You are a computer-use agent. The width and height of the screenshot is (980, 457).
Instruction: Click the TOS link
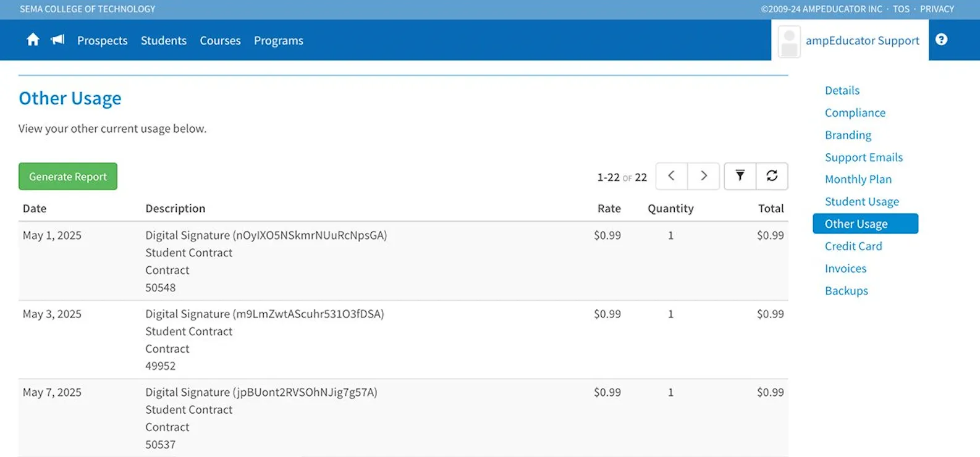(x=901, y=9)
